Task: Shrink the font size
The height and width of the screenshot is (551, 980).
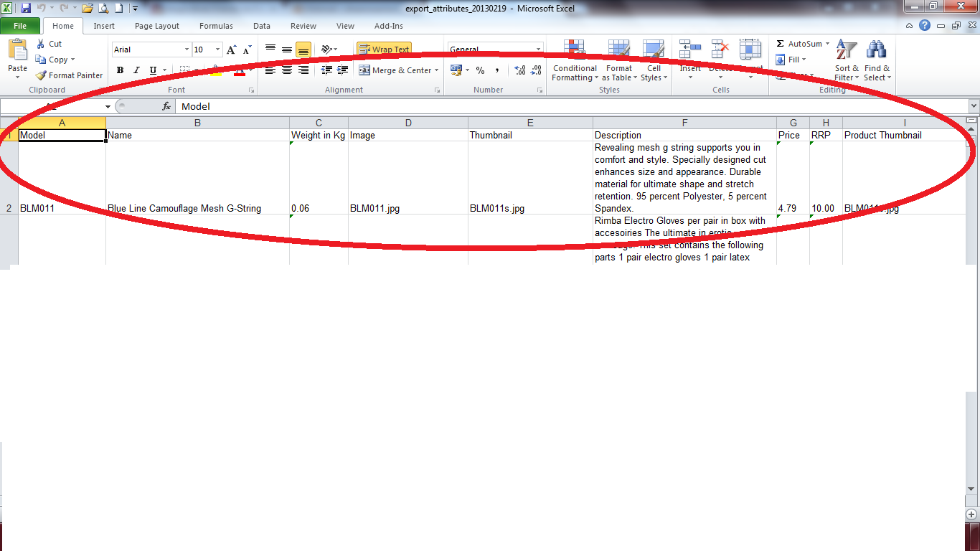Action: 247,50
